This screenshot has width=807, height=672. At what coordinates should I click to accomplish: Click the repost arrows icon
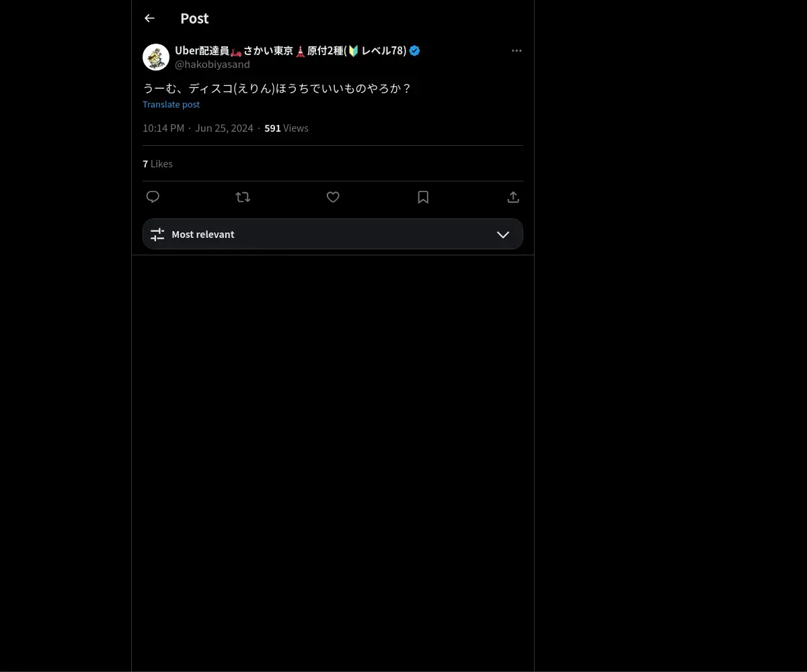243,197
